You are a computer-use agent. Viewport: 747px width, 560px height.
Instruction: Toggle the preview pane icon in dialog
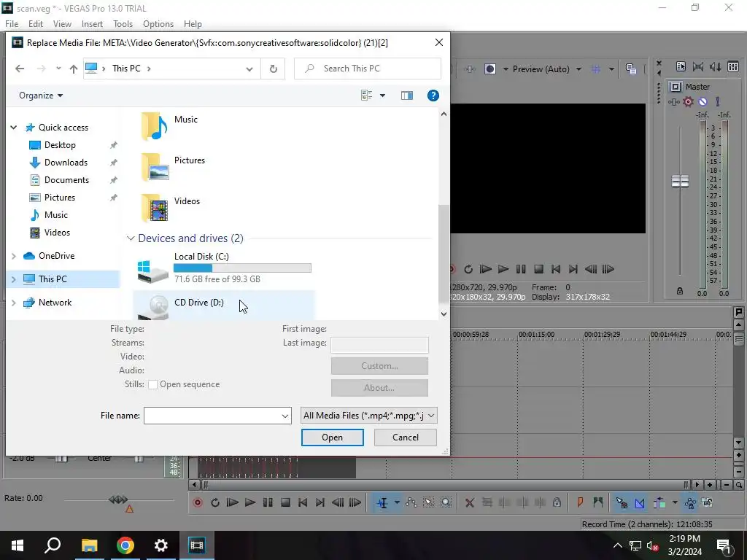(x=407, y=96)
